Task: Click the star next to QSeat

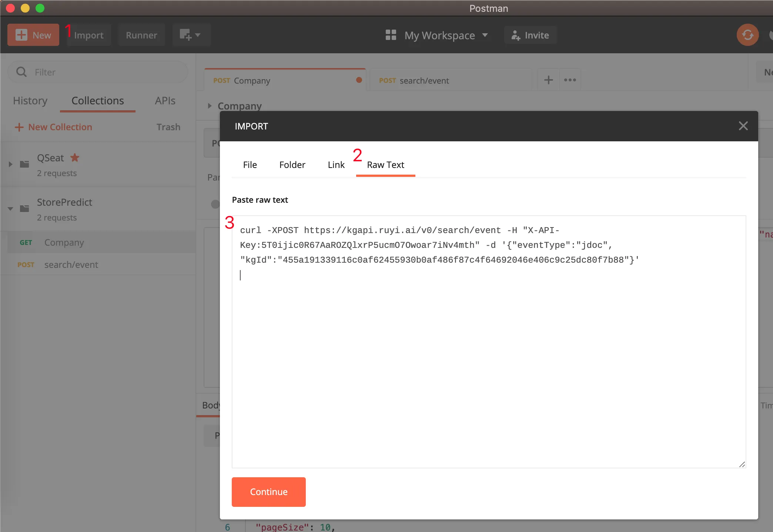Action: (75, 158)
